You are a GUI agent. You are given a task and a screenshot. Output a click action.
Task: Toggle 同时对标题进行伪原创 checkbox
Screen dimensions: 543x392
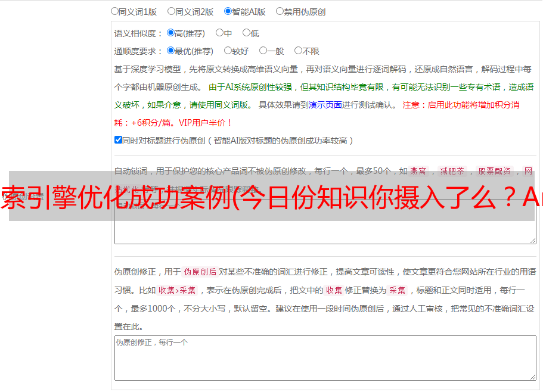[118, 140]
